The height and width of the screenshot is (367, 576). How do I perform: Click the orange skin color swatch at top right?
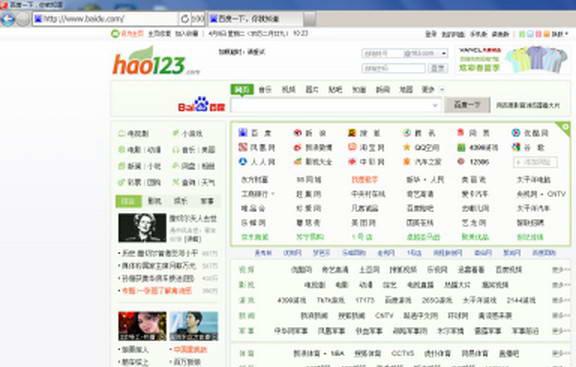click(547, 34)
